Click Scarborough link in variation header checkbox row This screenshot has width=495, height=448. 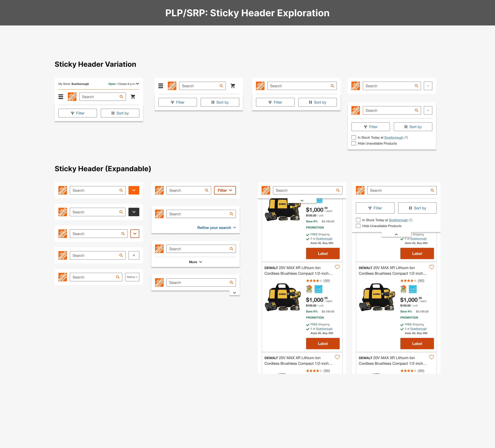(394, 138)
